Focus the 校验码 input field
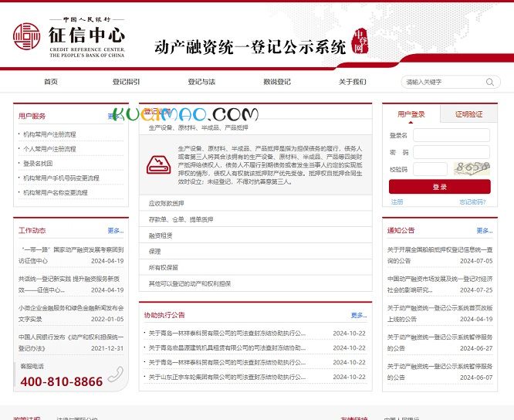514x420 pixels. pos(430,169)
